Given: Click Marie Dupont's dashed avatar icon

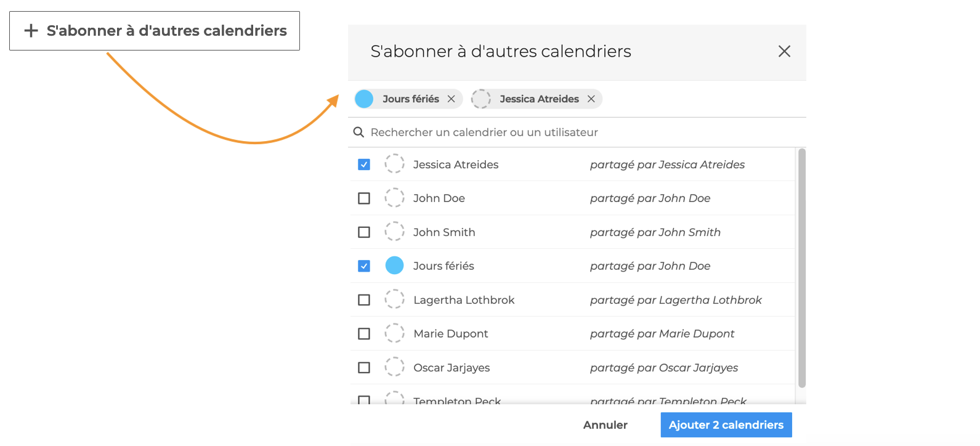Looking at the screenshot, I should (394, 333).
